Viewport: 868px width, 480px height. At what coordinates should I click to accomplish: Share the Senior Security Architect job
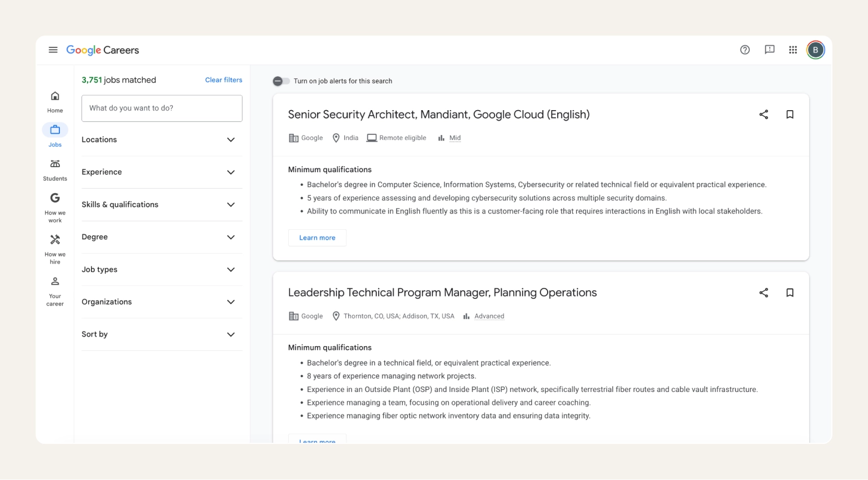(763, 115)
